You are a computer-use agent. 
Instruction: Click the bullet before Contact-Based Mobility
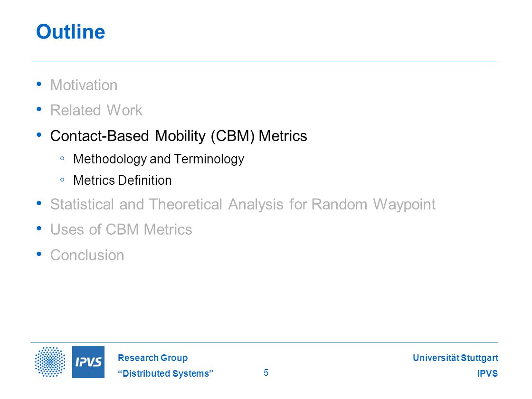click(x=39, y=135)
